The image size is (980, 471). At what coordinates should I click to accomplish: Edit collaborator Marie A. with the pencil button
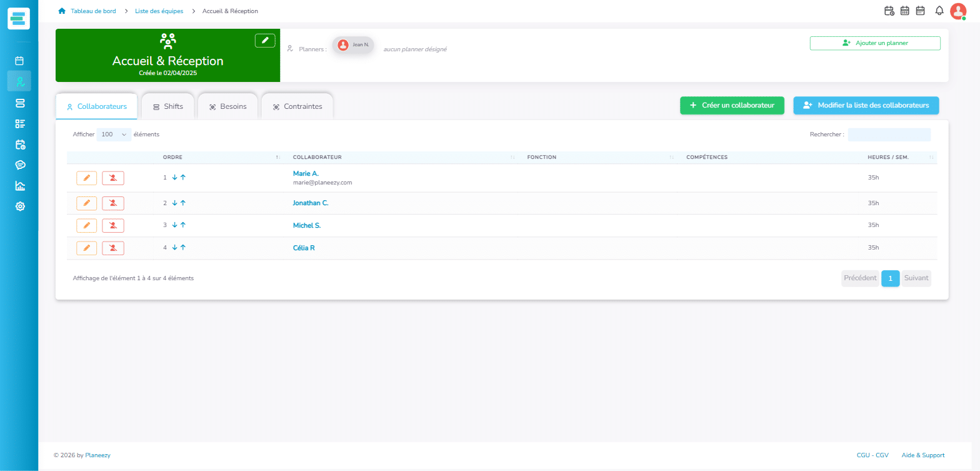point(86,178)
